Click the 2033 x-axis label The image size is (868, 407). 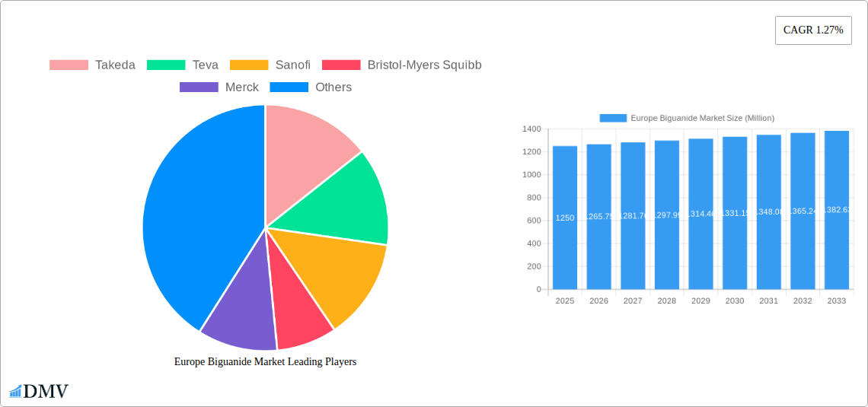tap(837, 300)
